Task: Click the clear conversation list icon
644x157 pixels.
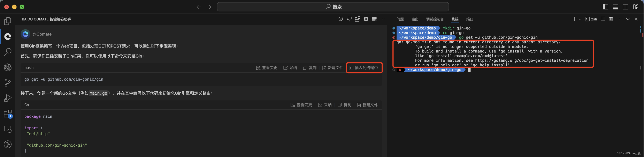Action: (374, 19)
